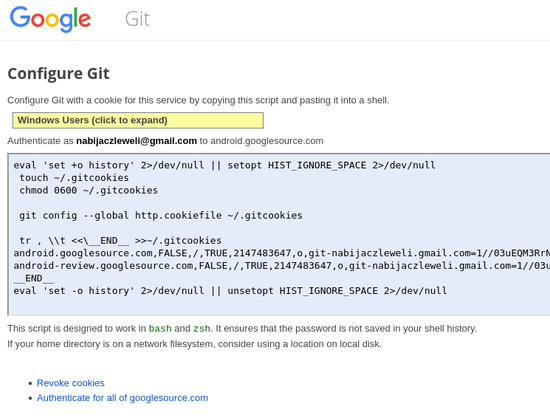The image size is (550, 418).
Task: Click the android-review.googlesource.com cookie line
Action: point(282,266)
